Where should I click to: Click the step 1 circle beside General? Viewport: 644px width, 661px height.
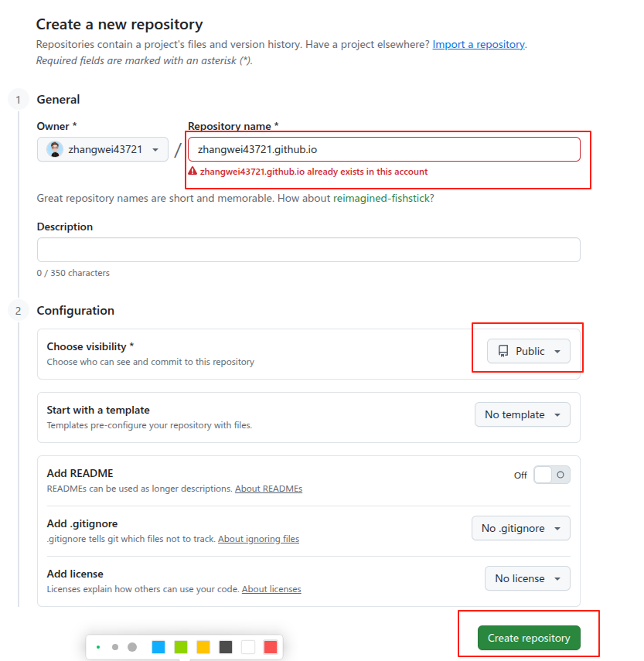click(x=18, y=100)
